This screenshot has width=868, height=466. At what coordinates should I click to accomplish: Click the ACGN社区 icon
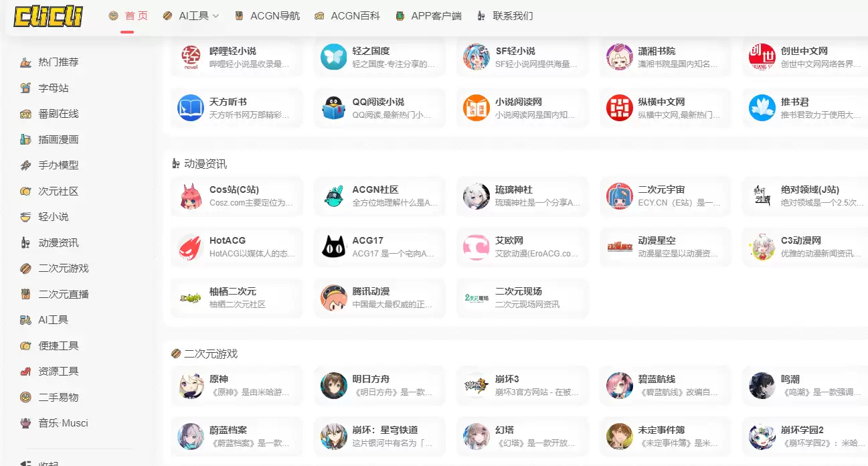[x=333, y=196]
